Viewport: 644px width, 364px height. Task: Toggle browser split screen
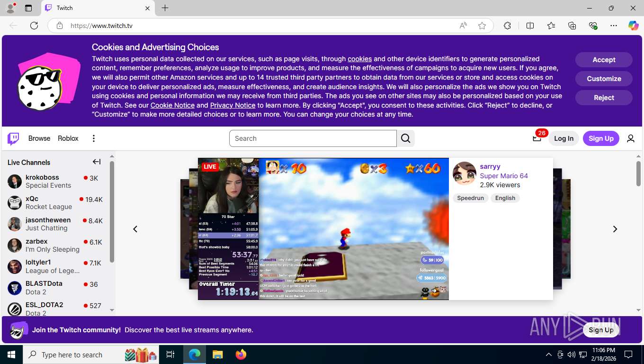coord(530,26)
